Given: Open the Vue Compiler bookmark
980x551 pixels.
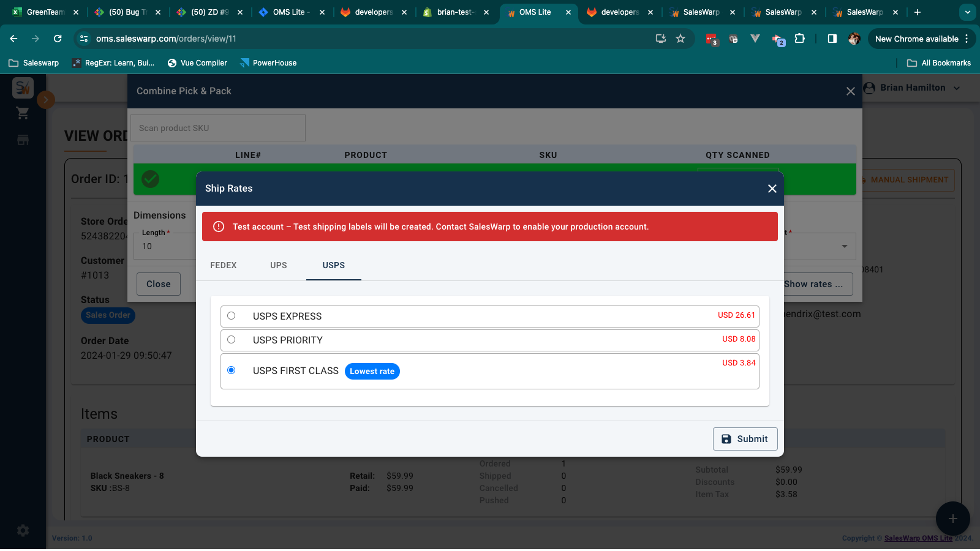Looking at the screenshot, I should pyautogui.click(x=197, y=63).
